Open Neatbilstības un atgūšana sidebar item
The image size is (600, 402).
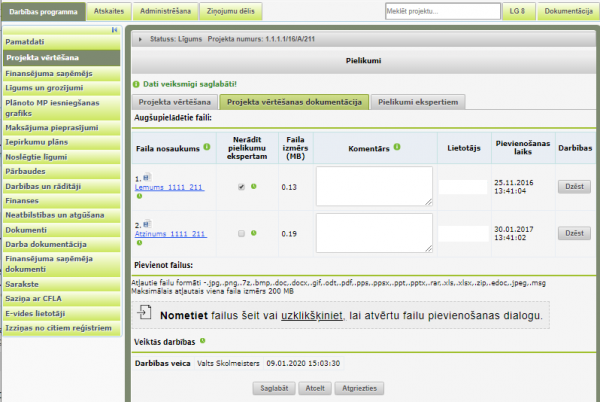62,215
